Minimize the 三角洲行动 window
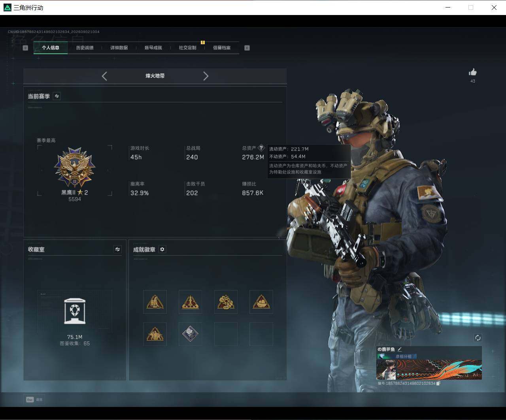The image size is (506, 420). [x=448, y=8]
